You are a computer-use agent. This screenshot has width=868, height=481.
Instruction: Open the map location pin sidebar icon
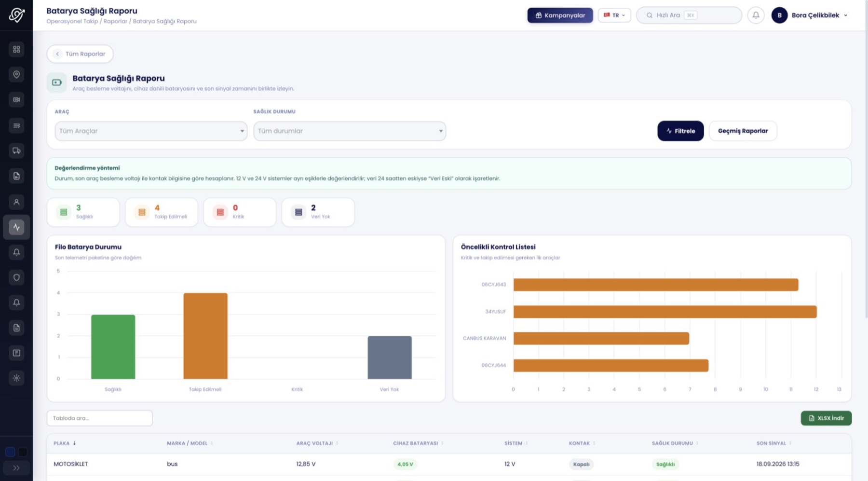(x=16, y=74)
